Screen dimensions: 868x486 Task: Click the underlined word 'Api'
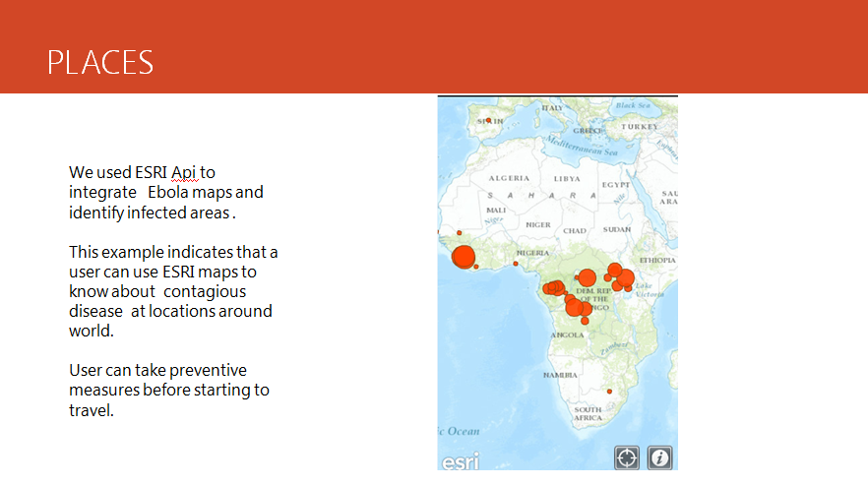(x=184, y=173)
